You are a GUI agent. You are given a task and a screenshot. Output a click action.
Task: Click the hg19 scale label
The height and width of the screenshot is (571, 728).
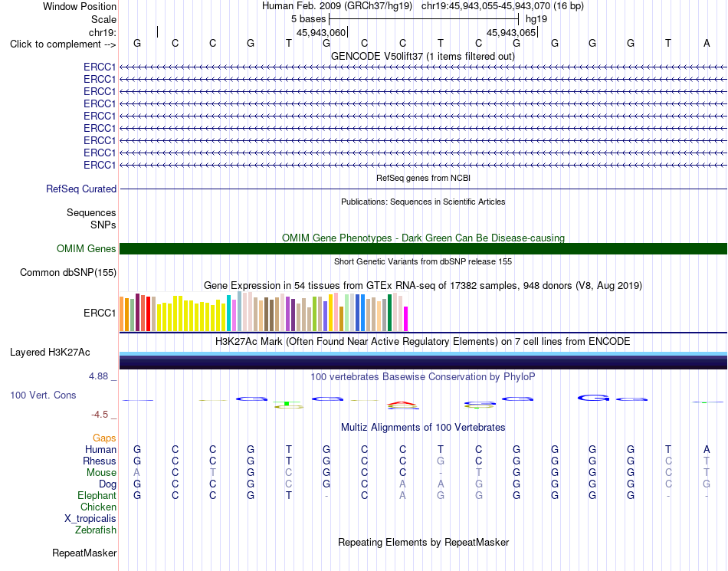(x=536, y=19)
